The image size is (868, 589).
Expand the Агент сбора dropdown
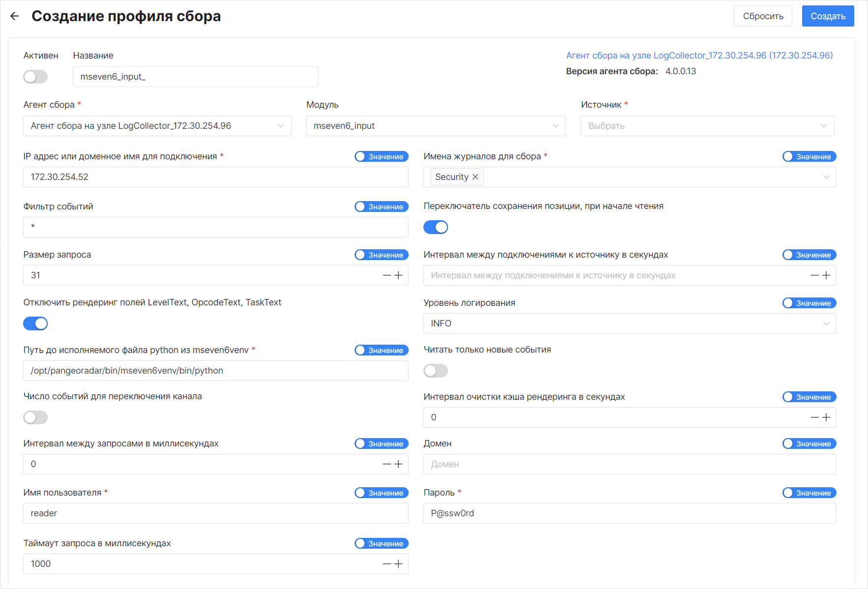[157, 126]
